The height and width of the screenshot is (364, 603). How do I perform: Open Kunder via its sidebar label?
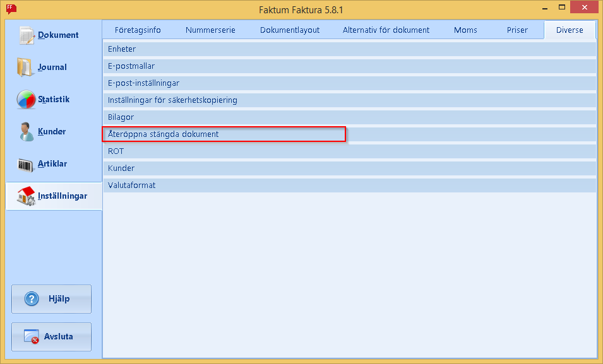point(52,131)
